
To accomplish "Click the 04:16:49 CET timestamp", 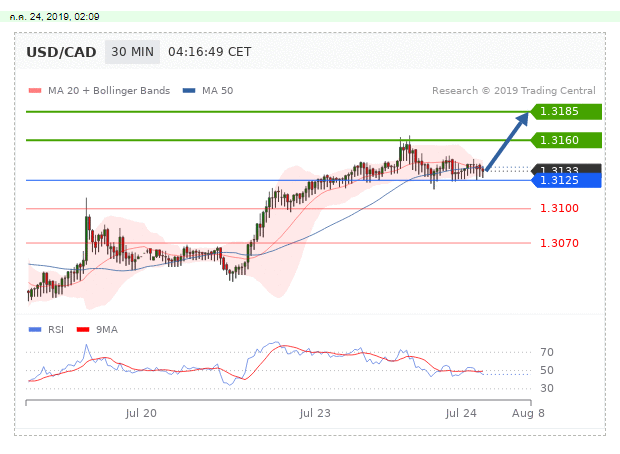I will 210,52.
